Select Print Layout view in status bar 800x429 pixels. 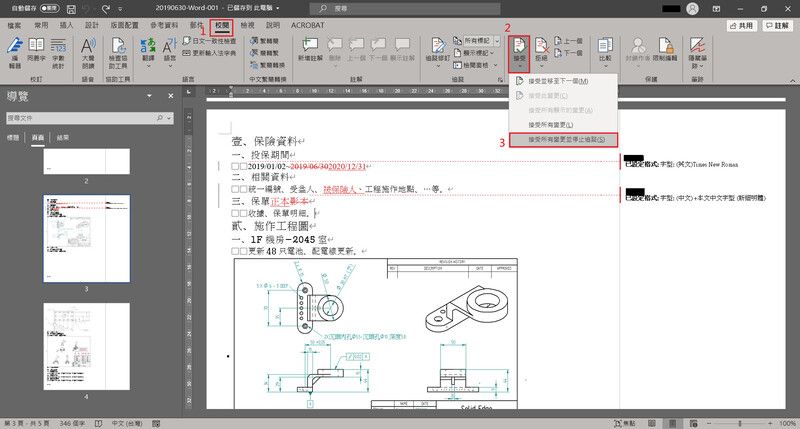pyautogui.click(x=673, y=423)
